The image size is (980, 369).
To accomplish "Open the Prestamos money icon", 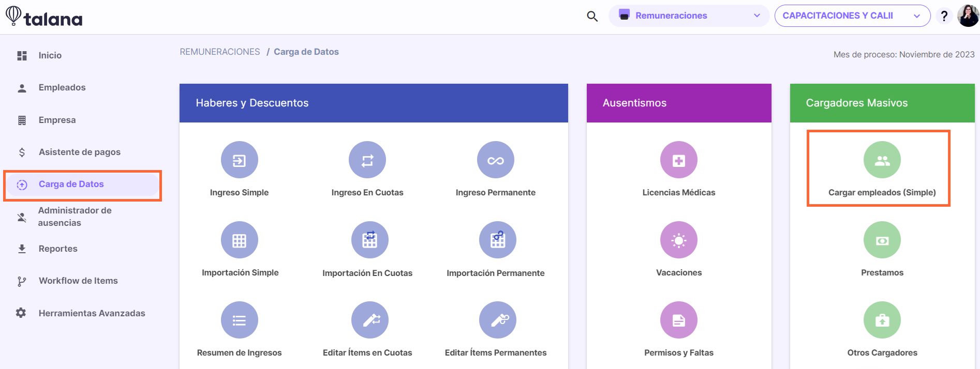I will (882, 240).
